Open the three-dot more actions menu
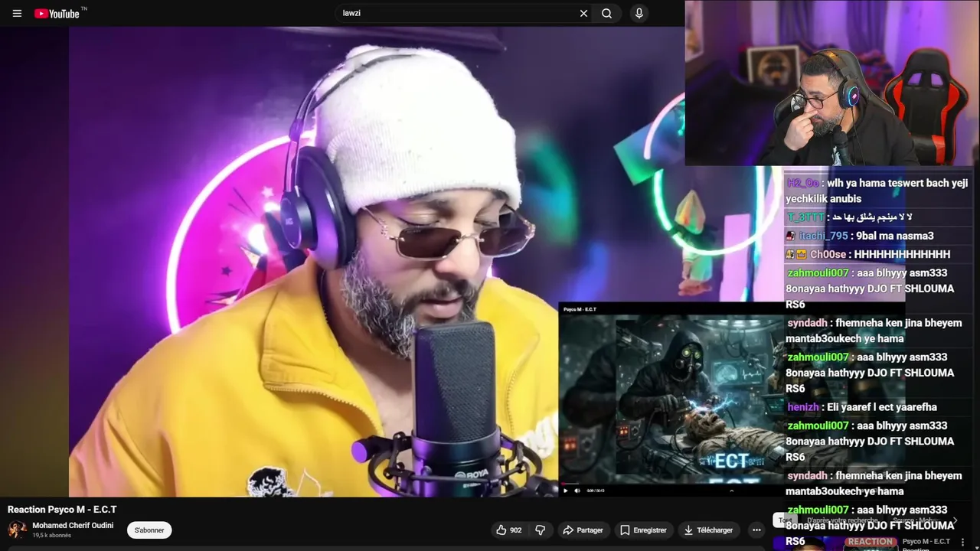Image resolution: width=980 pixels, height=551 pixels. tap(756, 530)
